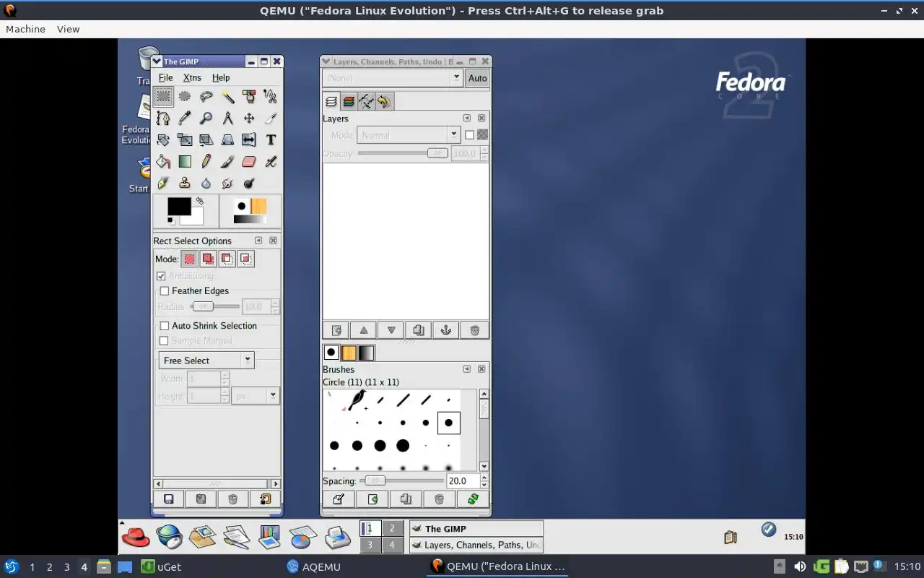Open the Free Select constraint dropdown
924x578 pixels.
coord(206,361)
